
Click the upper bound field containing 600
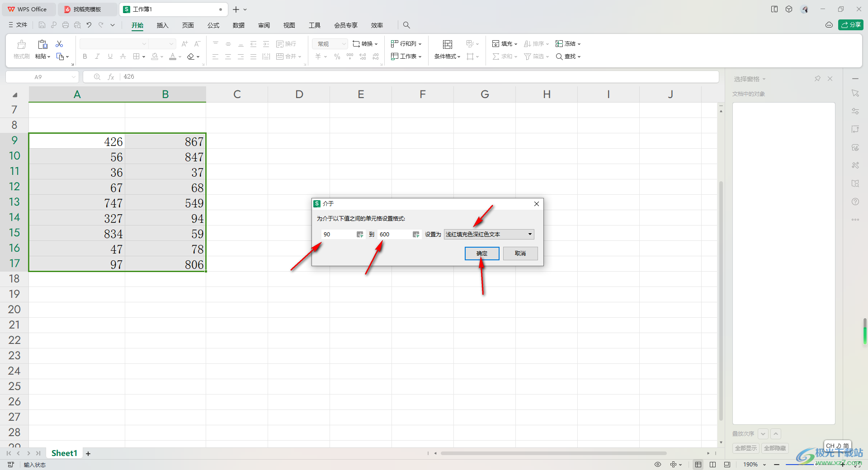coord(395,234)
